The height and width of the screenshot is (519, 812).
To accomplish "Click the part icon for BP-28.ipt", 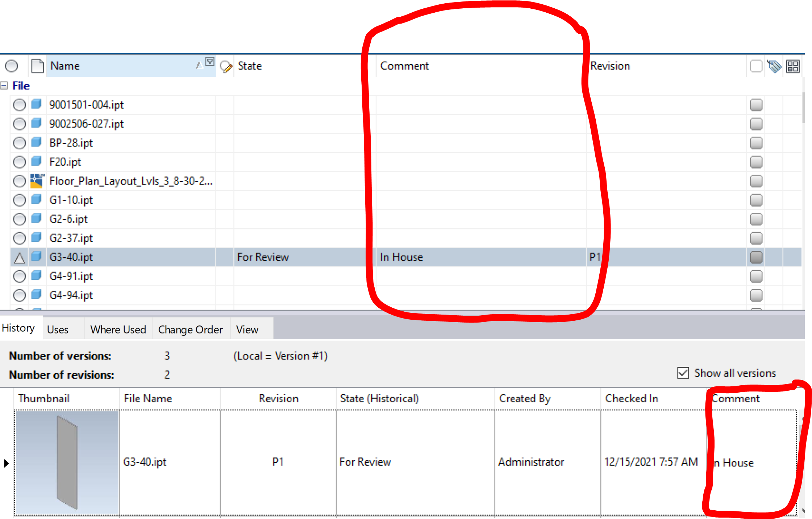I will [x=36, y=142].
